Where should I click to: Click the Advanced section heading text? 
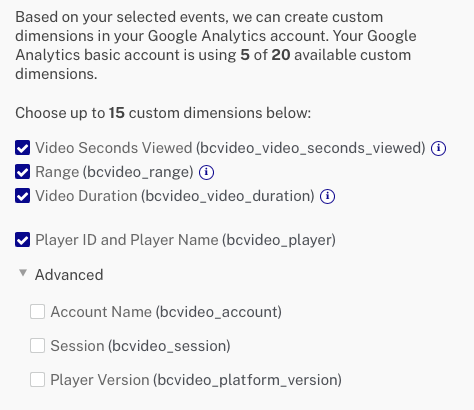tap(69, 275)
